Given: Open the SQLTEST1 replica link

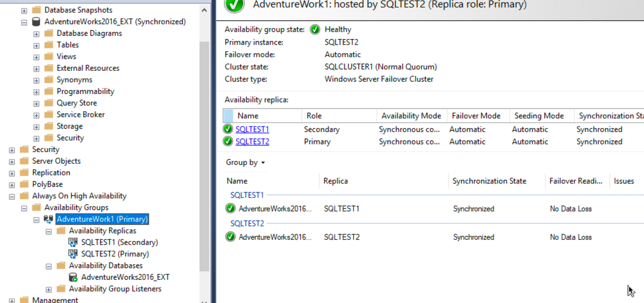Looking at the screenshot, I should pos(252,129).
